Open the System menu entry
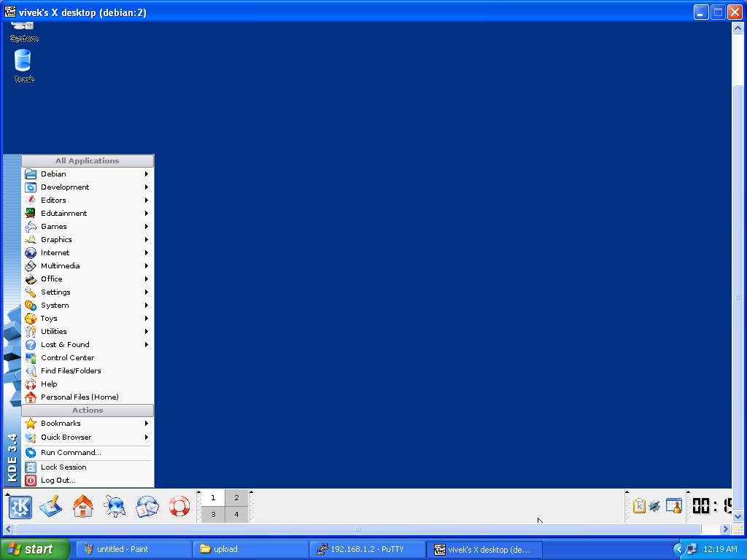The image size is (747, 560). (88, 306)
